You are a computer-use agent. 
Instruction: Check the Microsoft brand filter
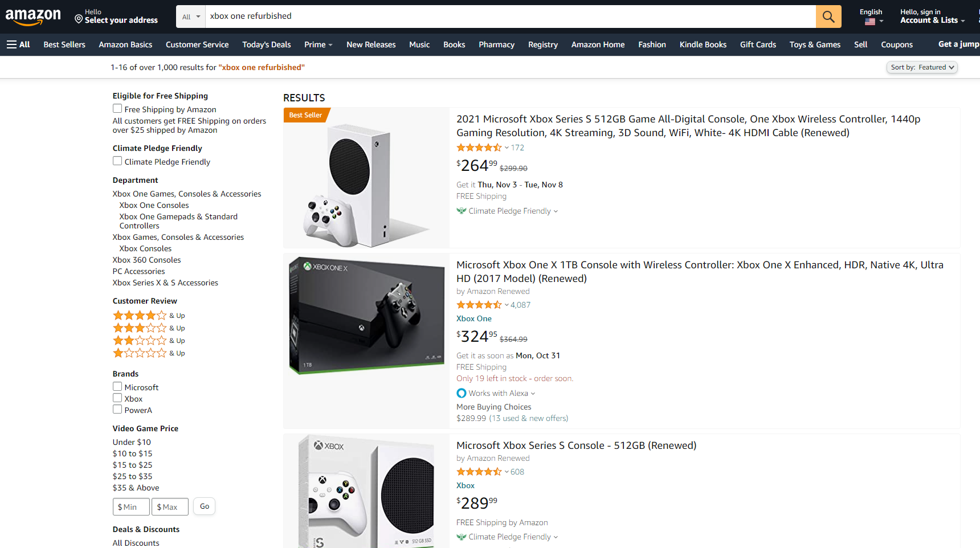pyautogui.click(x=117, y=386)
